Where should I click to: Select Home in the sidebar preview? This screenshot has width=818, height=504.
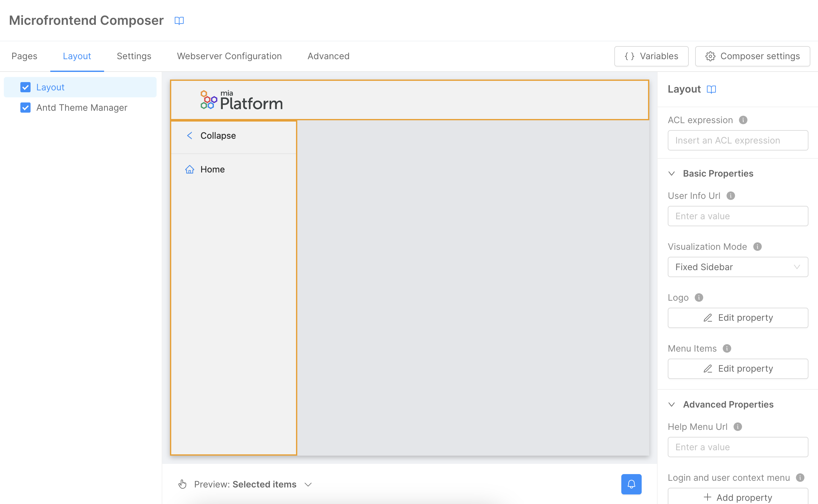click(x=212, y=169)
